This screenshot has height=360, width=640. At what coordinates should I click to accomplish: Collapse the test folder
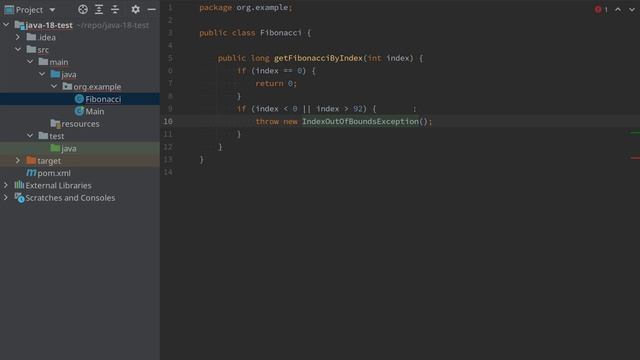[30, 136]
